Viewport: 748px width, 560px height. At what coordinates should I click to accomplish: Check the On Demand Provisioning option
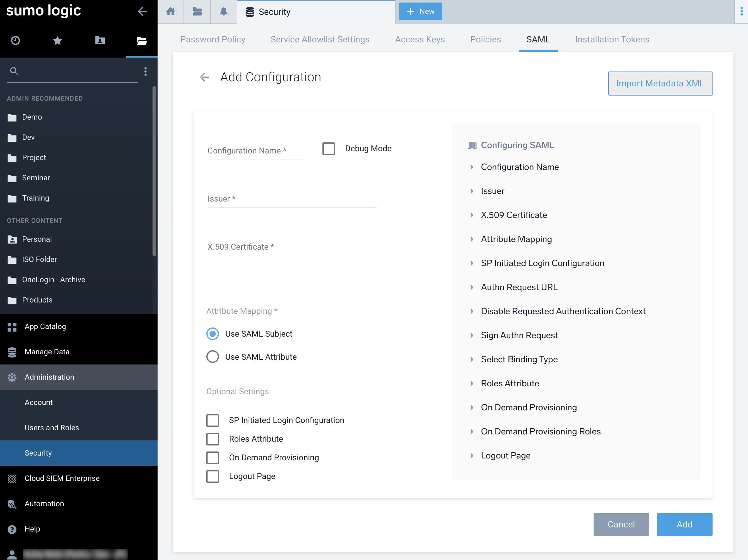pyautogui.click(x=212, y=457)
